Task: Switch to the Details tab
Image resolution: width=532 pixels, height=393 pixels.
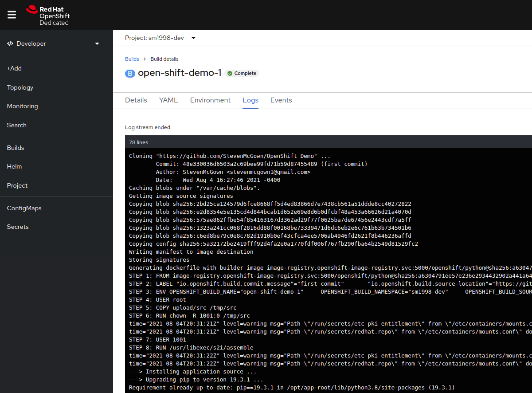Action: tap(136, 100)
